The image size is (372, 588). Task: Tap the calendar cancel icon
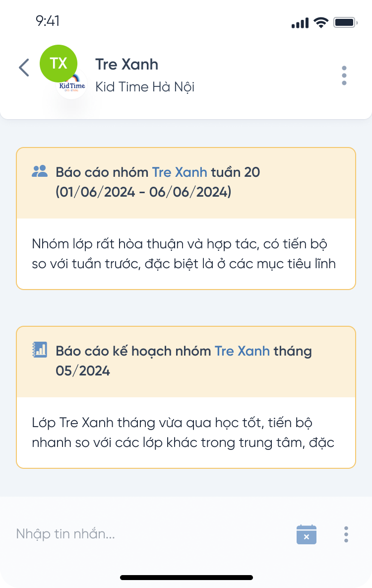pyautogui.click(x=307, y=534)
